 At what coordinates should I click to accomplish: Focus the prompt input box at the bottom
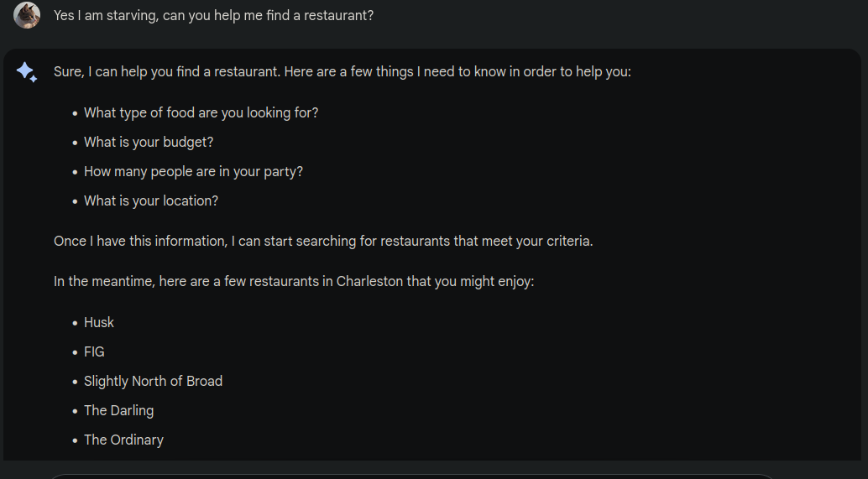pyautogui.click(x=411, y=475)
